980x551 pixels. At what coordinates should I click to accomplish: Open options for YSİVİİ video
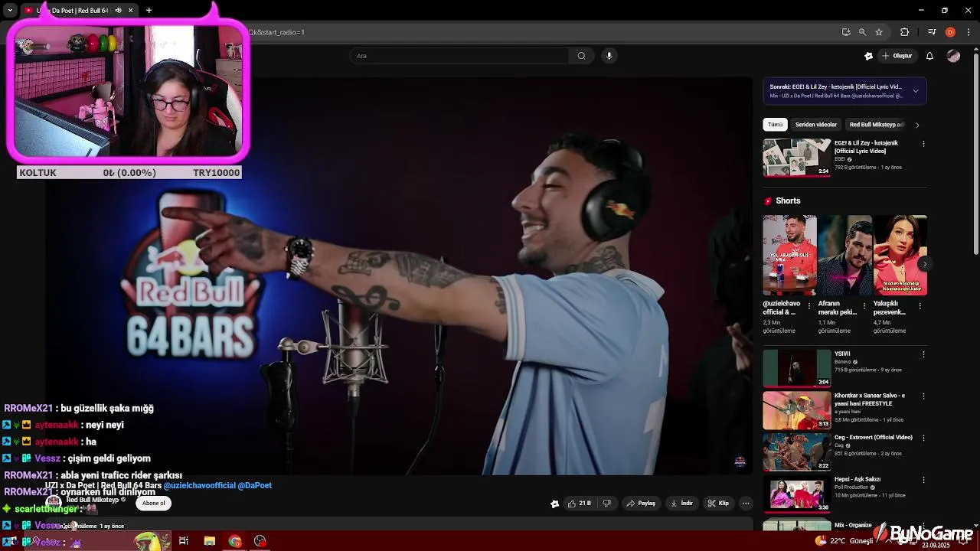(x=923, y=354)
